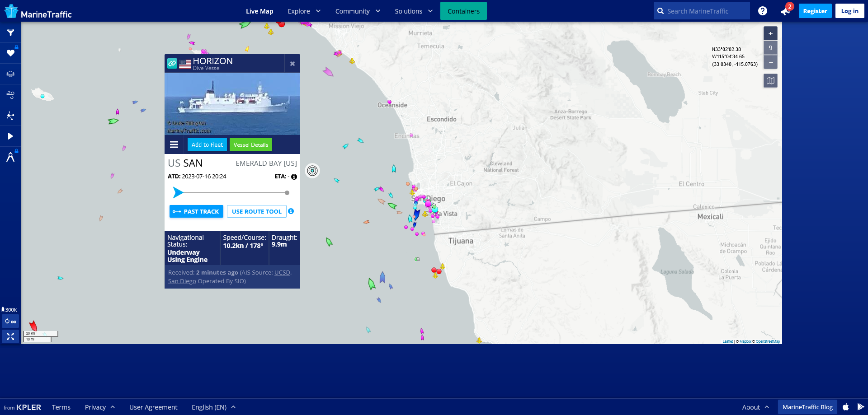Click the zoom level 9 indicator
Image resolution: width=868 pixels, height=415 pixels.
click(770, 48)
